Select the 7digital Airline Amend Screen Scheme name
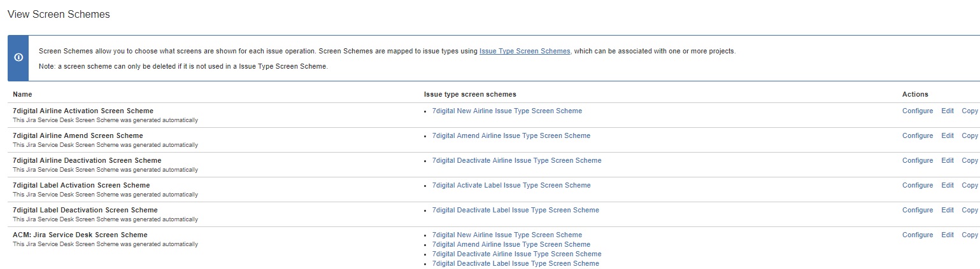980x269 pixels. tap(78, 135)
